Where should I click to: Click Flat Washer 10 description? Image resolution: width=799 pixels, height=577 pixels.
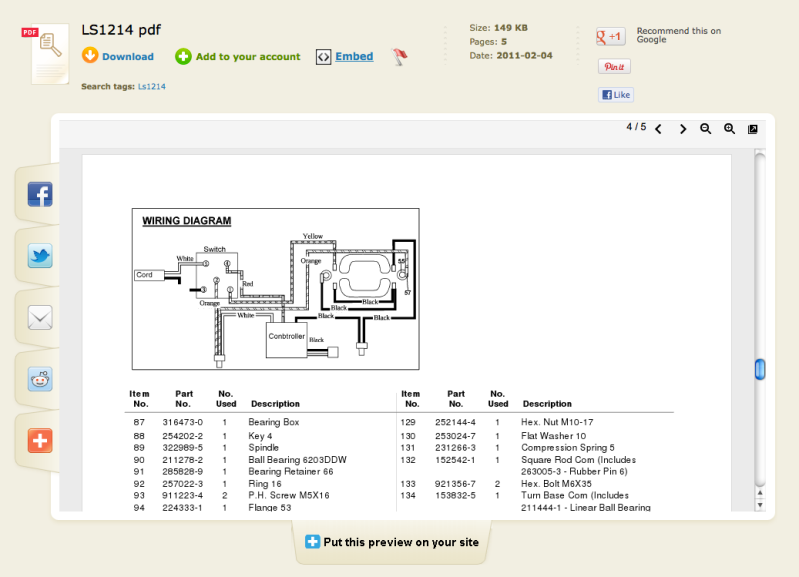click(x=553, y=436)
